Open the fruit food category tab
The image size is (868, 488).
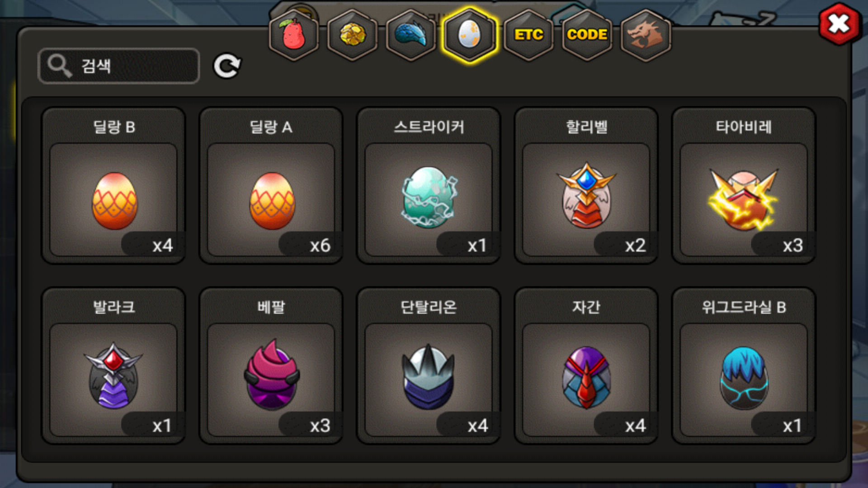click(294, 35)
